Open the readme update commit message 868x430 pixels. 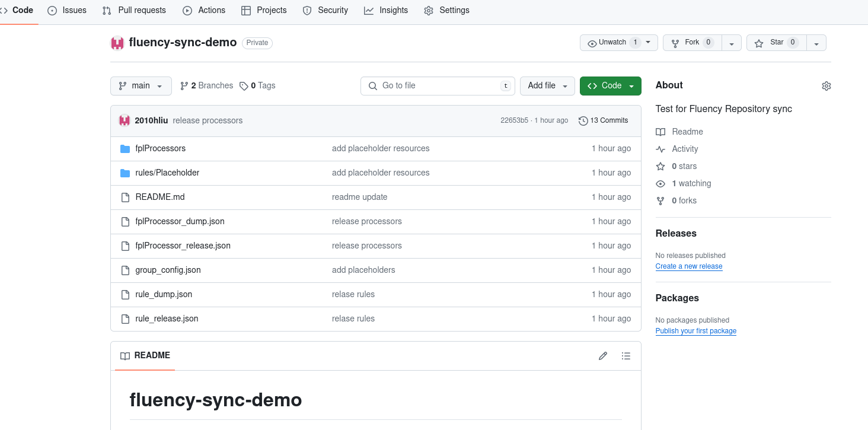click(359, 197)
